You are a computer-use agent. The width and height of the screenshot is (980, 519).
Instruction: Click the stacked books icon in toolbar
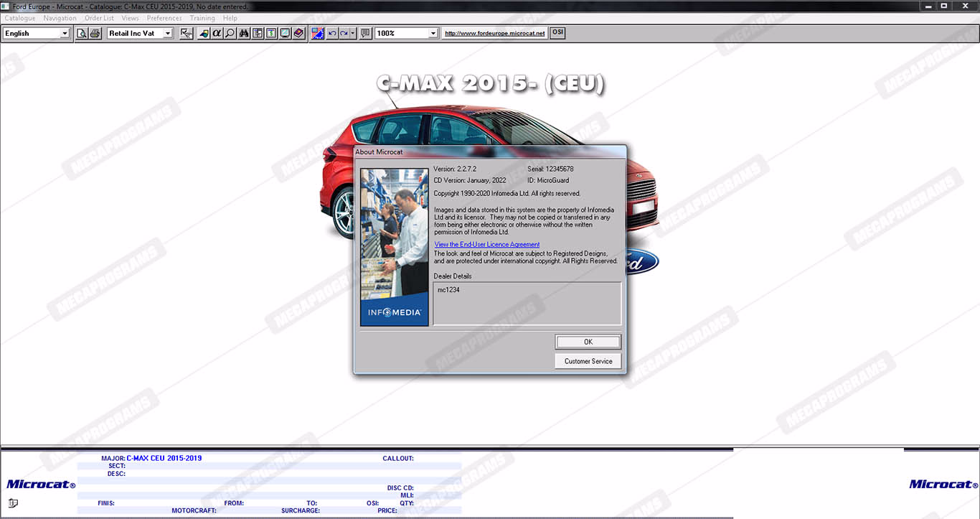(298, 33)
